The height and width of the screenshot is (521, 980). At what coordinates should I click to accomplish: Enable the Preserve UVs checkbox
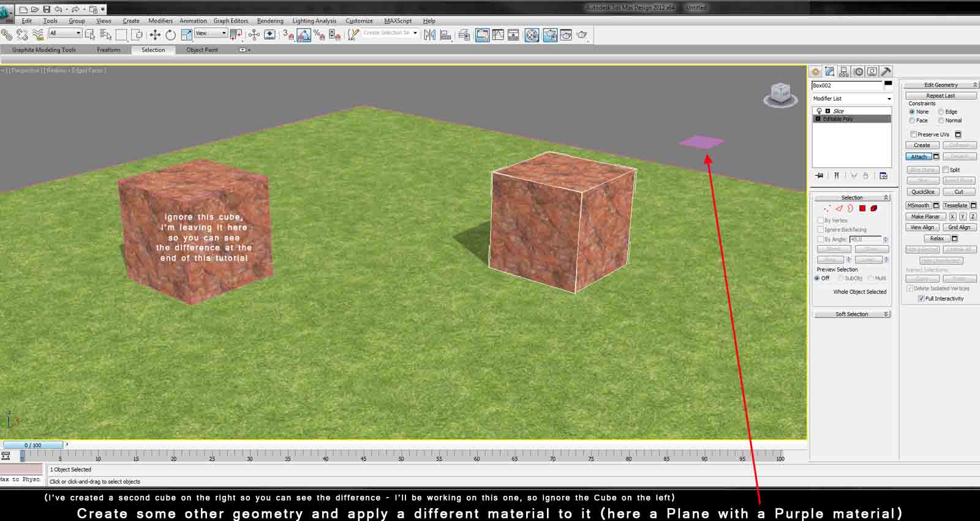click(913, 134)
